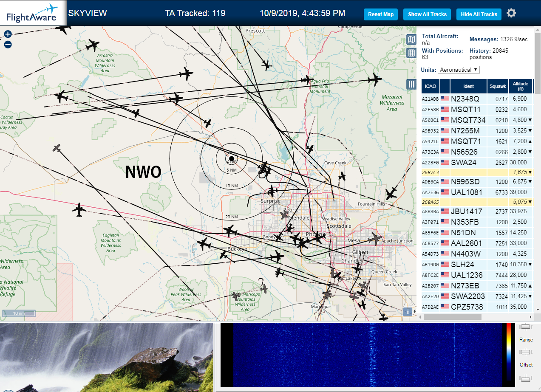Screen dimensions: 541x392
Task: Select the SWA2203 aircraft row
Action: 477,296
